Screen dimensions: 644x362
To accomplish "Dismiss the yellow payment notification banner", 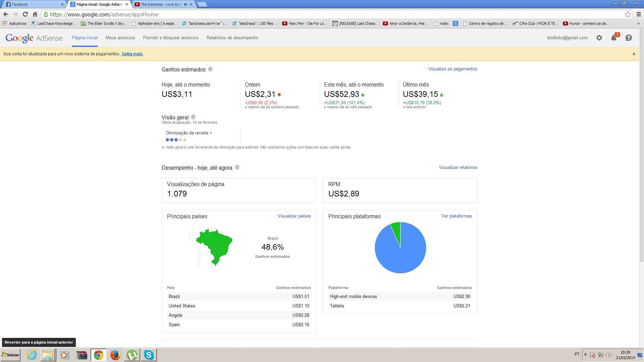I will (634, 54).
